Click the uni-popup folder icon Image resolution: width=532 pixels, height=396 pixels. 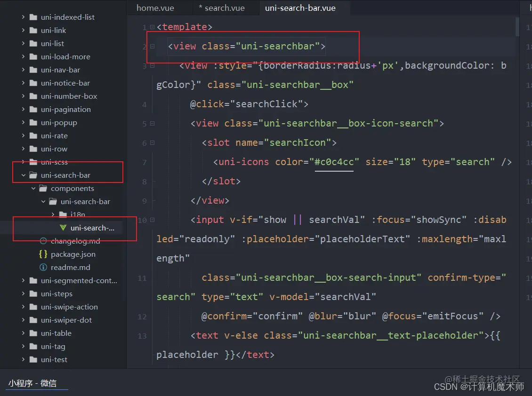coord(33,122)
